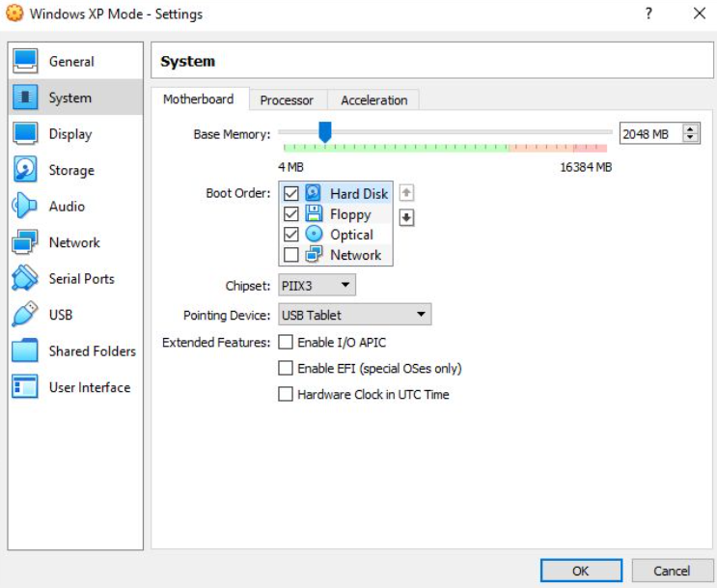Select Display category label
717x588 pixels.
pyautogui.click(x=70, y=134)
